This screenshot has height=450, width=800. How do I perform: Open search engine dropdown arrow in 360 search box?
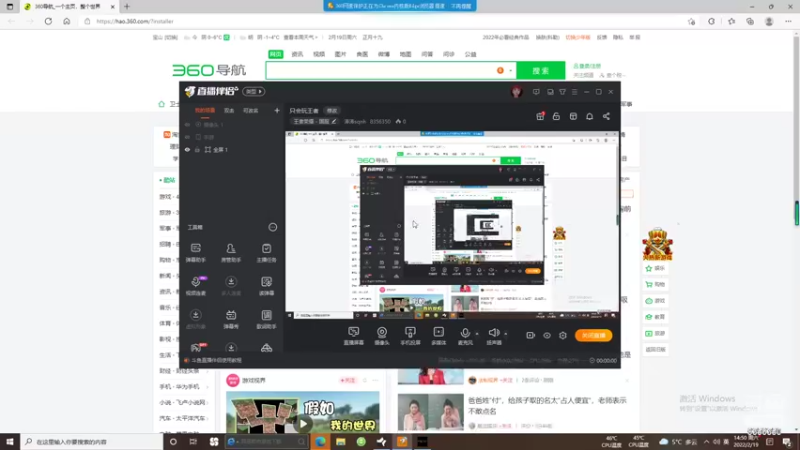510,70
